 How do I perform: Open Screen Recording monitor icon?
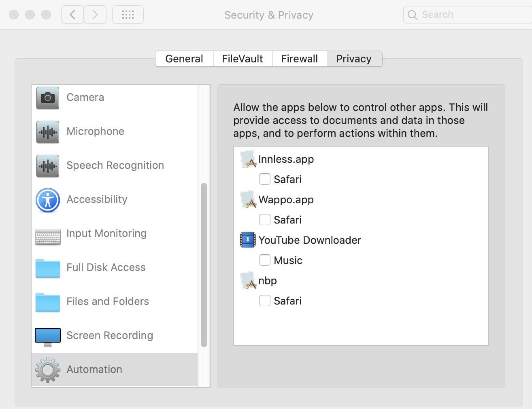coord(48,337)
